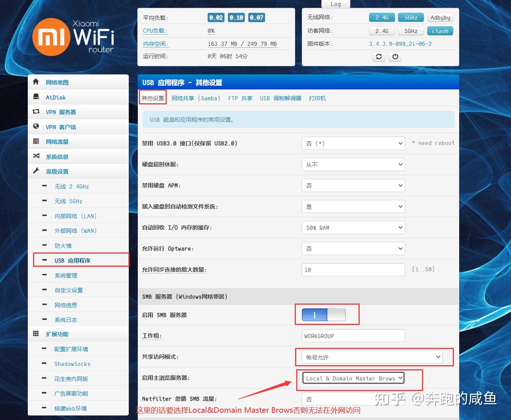Click the refresh icon button under firmware version
Screen dimensions: 511x420
(x=379, y=56)
